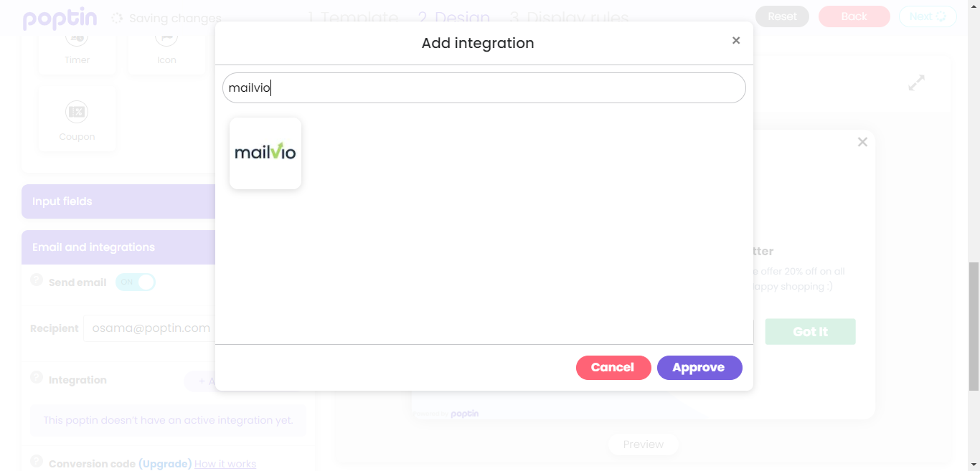Click the expand preview arrows icon
This screenshot has width=980, height=471.
(916, 83)
